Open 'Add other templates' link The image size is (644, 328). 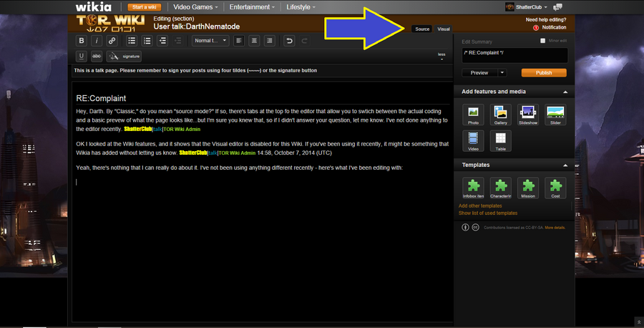[x=480, y=206]
